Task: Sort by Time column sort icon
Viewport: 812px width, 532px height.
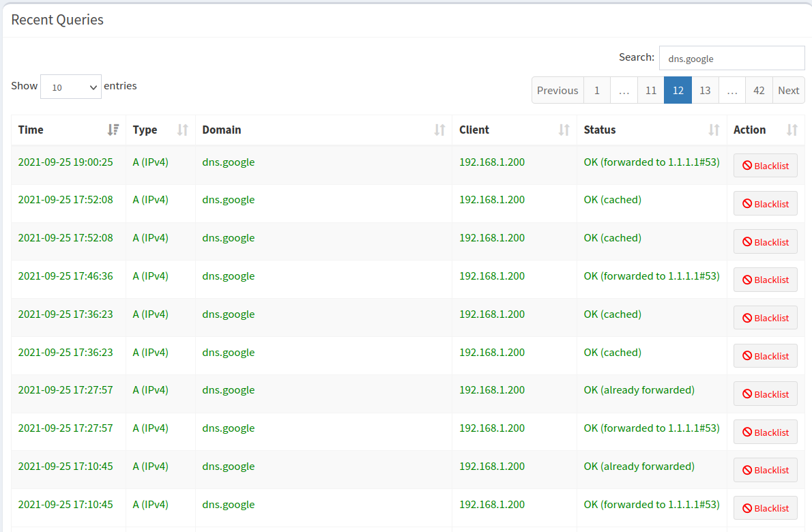Action: 113,130
